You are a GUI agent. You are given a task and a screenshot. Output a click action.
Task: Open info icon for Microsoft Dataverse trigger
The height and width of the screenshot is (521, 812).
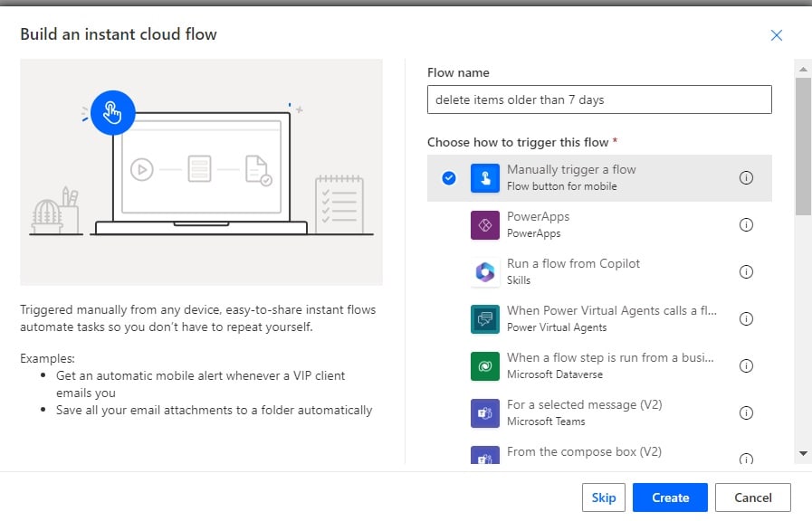[x=746, y=366]
